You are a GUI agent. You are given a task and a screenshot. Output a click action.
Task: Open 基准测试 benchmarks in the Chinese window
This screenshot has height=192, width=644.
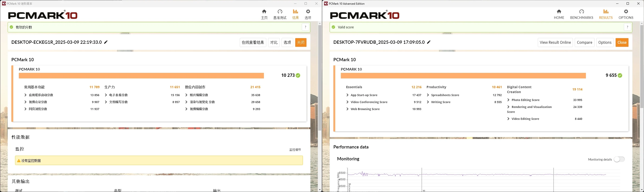point(280,14)
